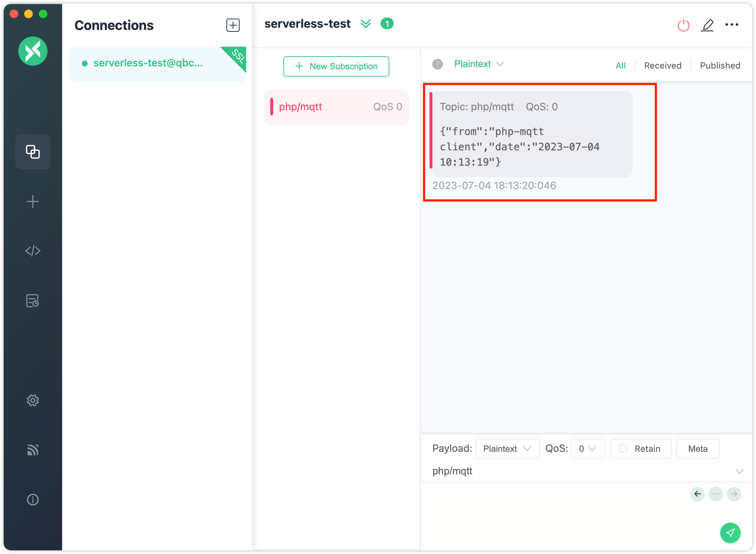756x554 pixels.
Task: Click the QoS 0 label on php/mqtt subscription
Action: click(387, 107)
